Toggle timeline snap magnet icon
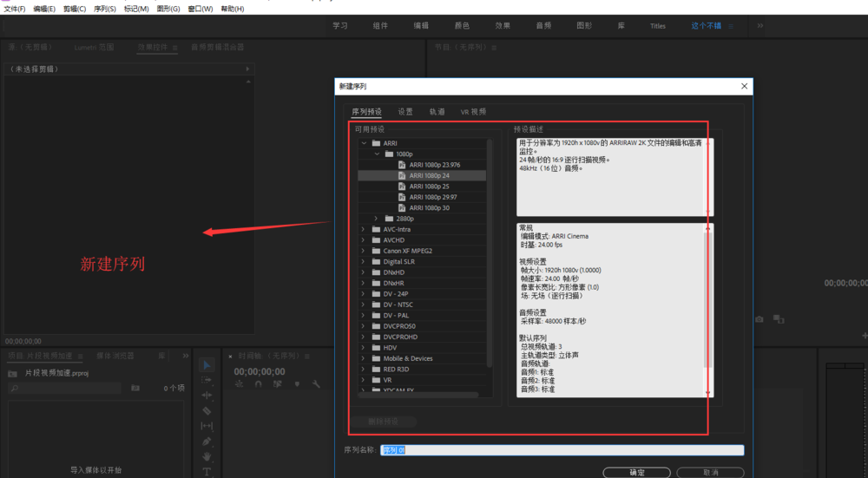This screenshot has height=478, width=868. point(258,383)
